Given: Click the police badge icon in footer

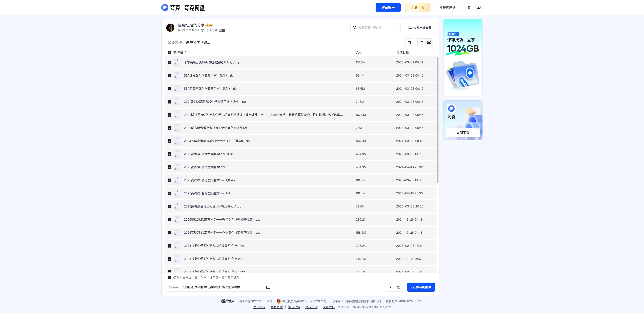Looking at the screenshot, I should coord(278,301).
